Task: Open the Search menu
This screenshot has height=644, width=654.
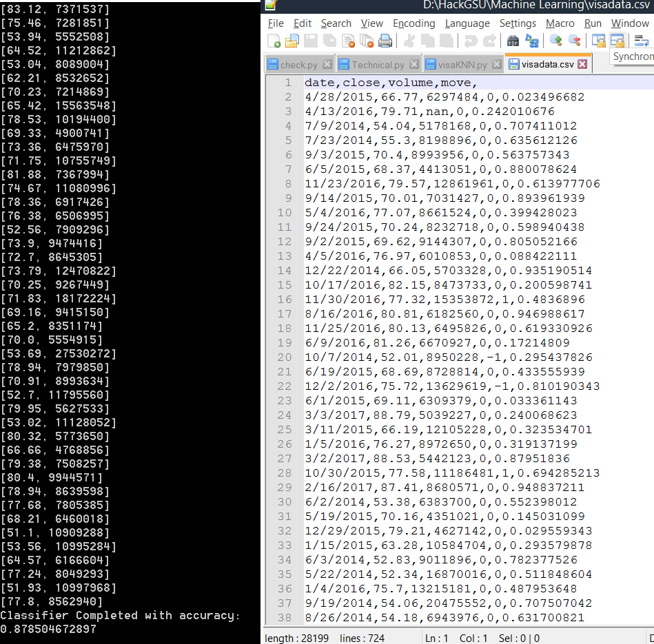Action: 336,23
